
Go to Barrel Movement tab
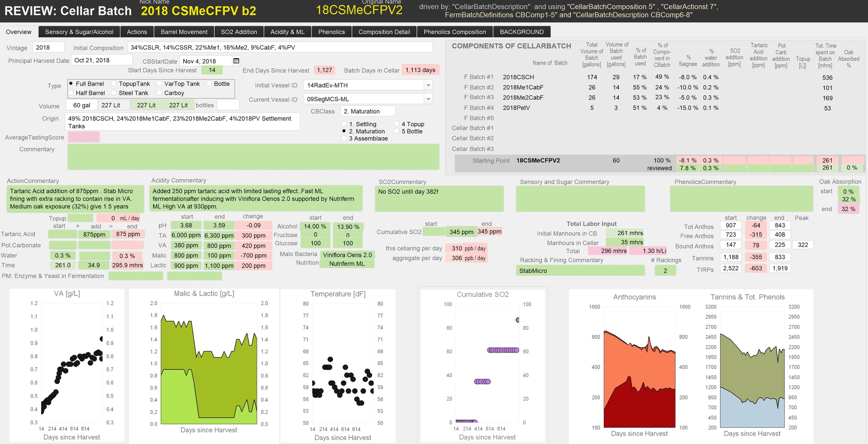(184, 32)
